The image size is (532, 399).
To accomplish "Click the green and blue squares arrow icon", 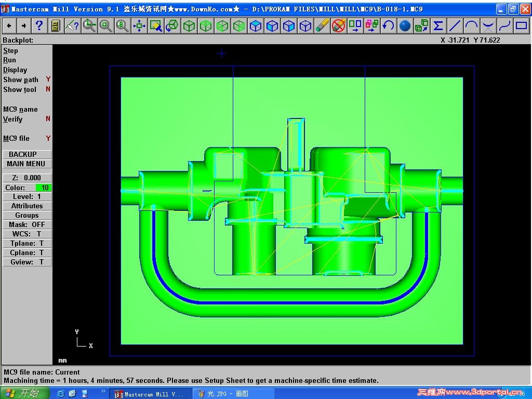I will pos(355,25).
